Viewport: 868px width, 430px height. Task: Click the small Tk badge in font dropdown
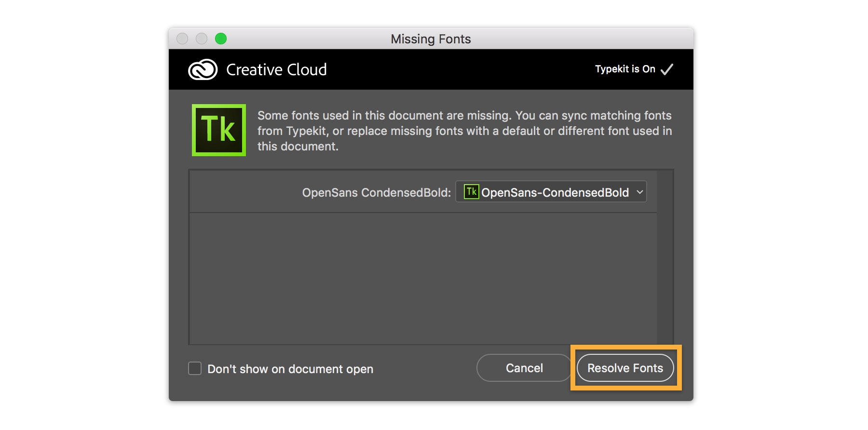pyautogui.click(x=471, y=192)
